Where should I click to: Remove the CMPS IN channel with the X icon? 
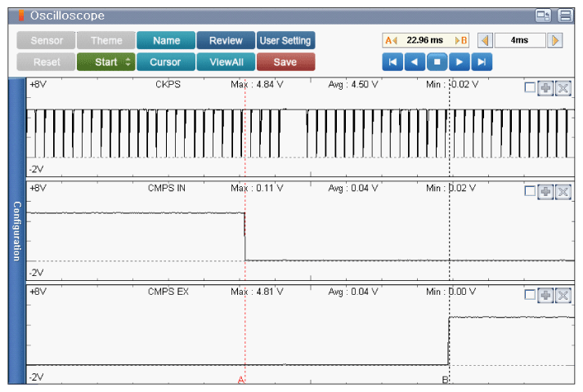[x=563, y=191]
